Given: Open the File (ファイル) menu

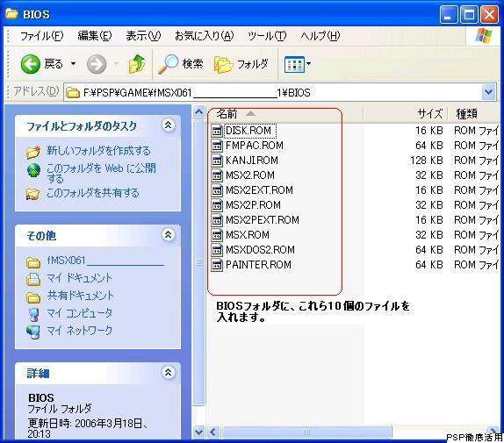Looking at the screenshot, I should 42,36.
